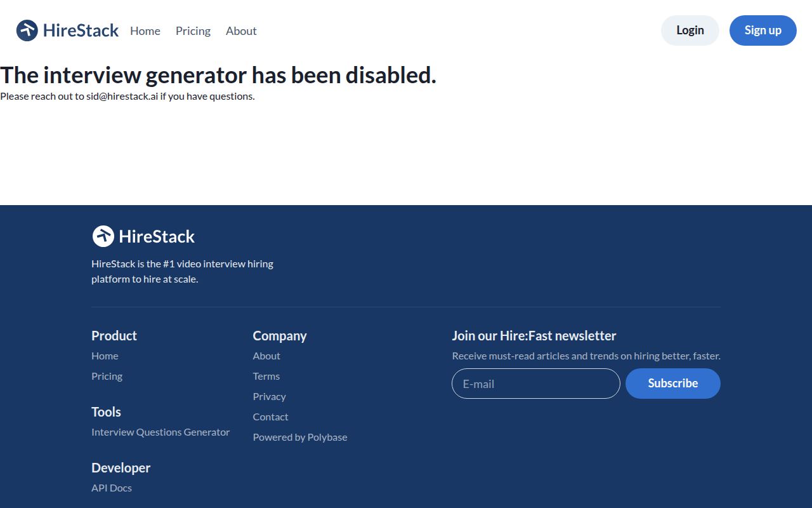This screenshot has height=508, width=812.
Task: Click the Login button
Action: pyautogui.click(x=690, y=30)
